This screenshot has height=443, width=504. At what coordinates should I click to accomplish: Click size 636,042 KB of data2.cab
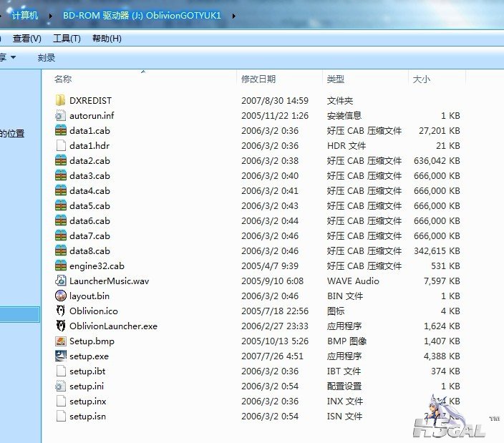click(x=437, y=160)
